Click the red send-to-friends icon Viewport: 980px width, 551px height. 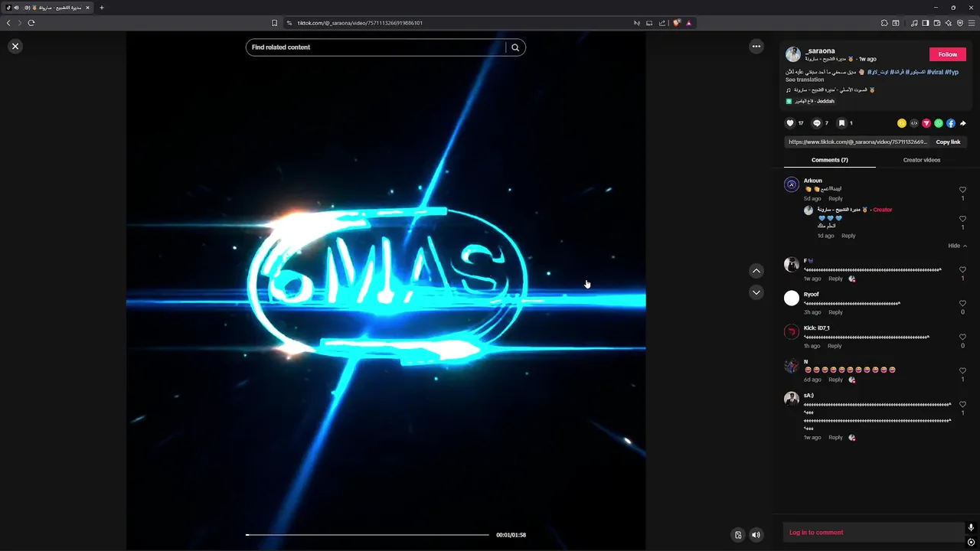tap(926, 123)
